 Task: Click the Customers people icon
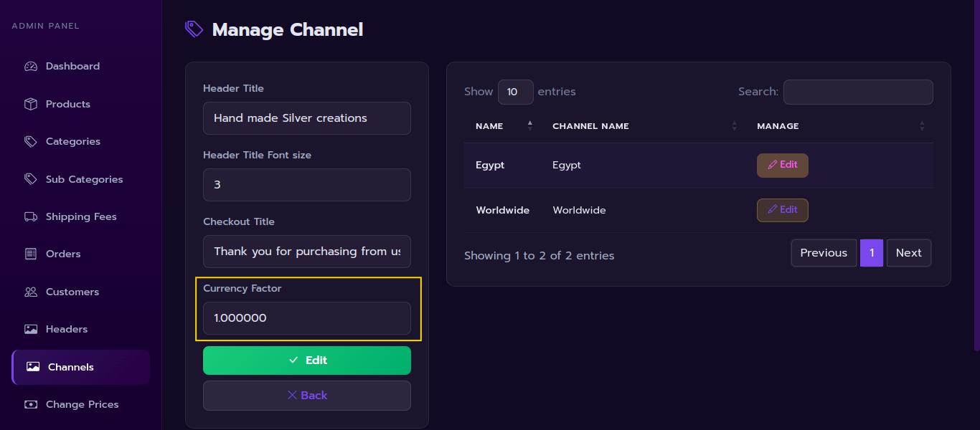30,292
